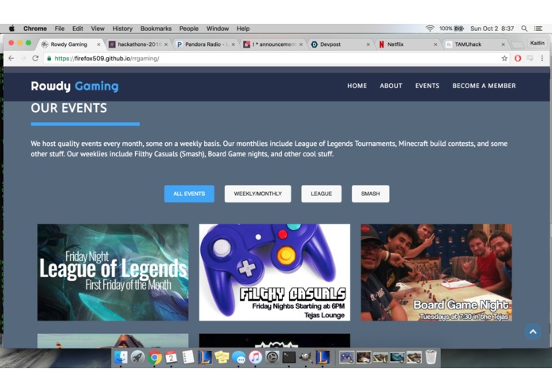Open the People menu
The image size is (552, 392).
[x=189, y=29]
